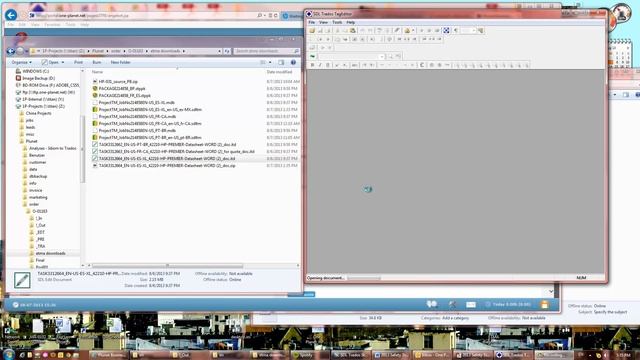Click the address bar dropdown arrow in Explorer
The width and height of the screenshot is (640, 360).
click(220, 51)
